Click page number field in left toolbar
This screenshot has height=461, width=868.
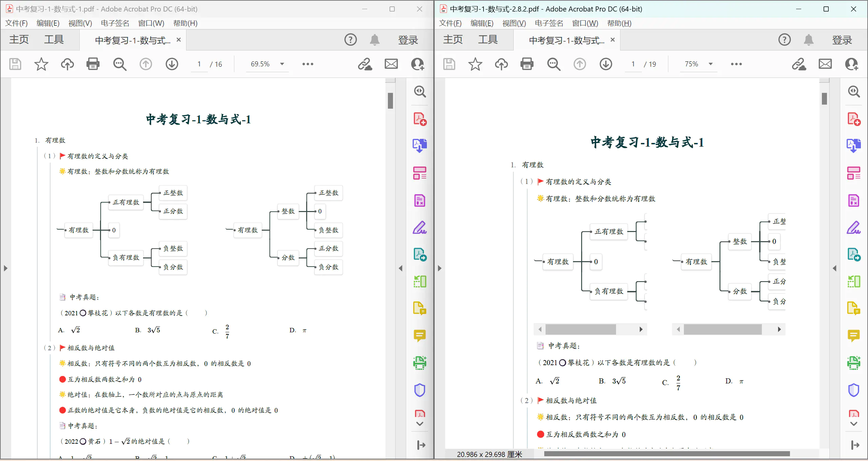coord(199,64)
